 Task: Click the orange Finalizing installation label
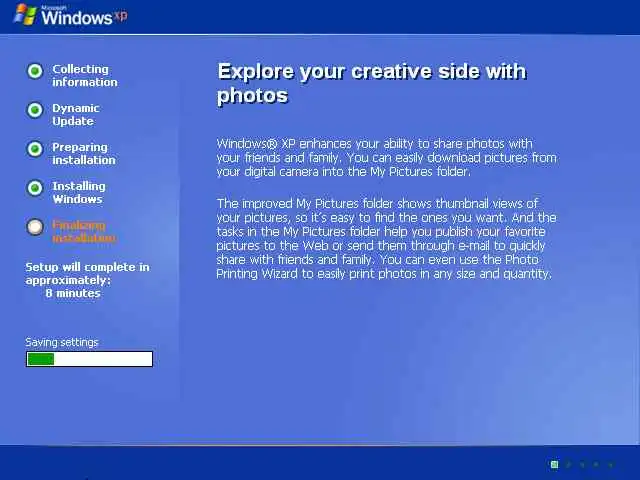click(x=84, y=231)
